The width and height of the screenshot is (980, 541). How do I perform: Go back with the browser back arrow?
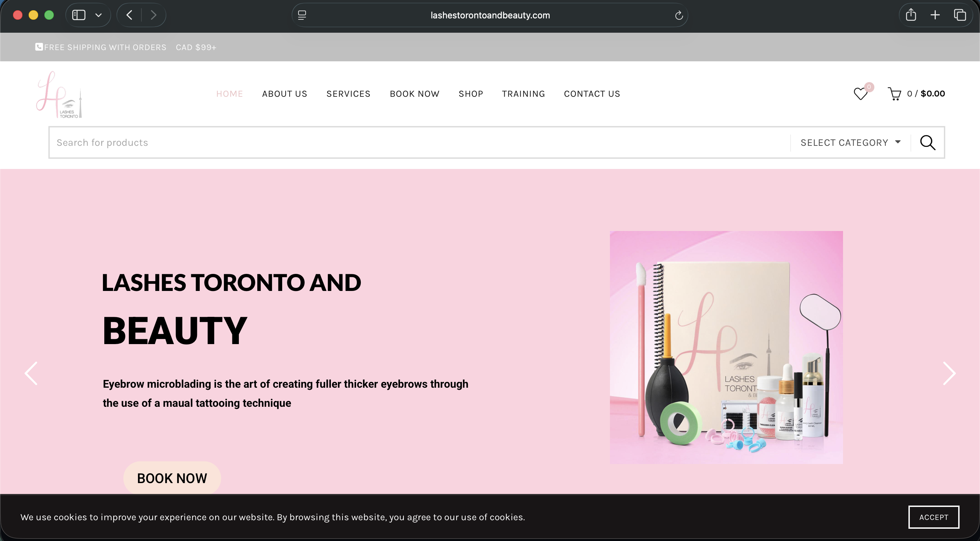coord(129,15)
